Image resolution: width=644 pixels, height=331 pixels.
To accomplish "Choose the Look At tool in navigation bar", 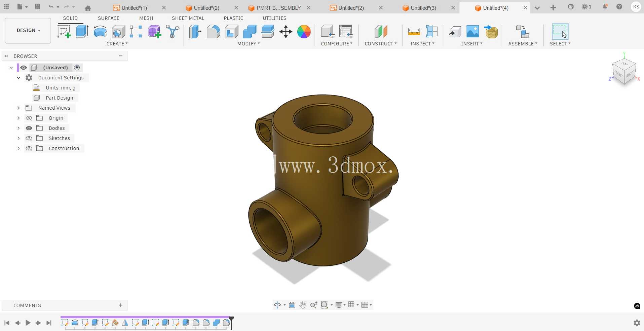I will point(292,305).
